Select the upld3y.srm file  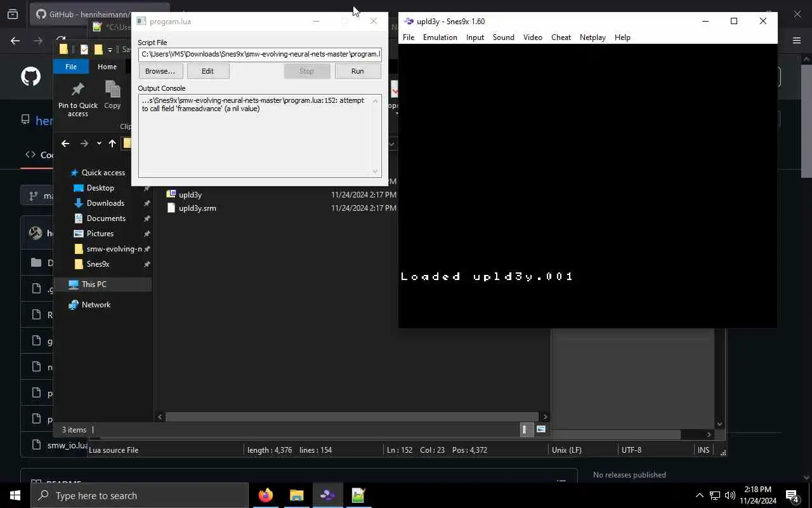[197, 208]
